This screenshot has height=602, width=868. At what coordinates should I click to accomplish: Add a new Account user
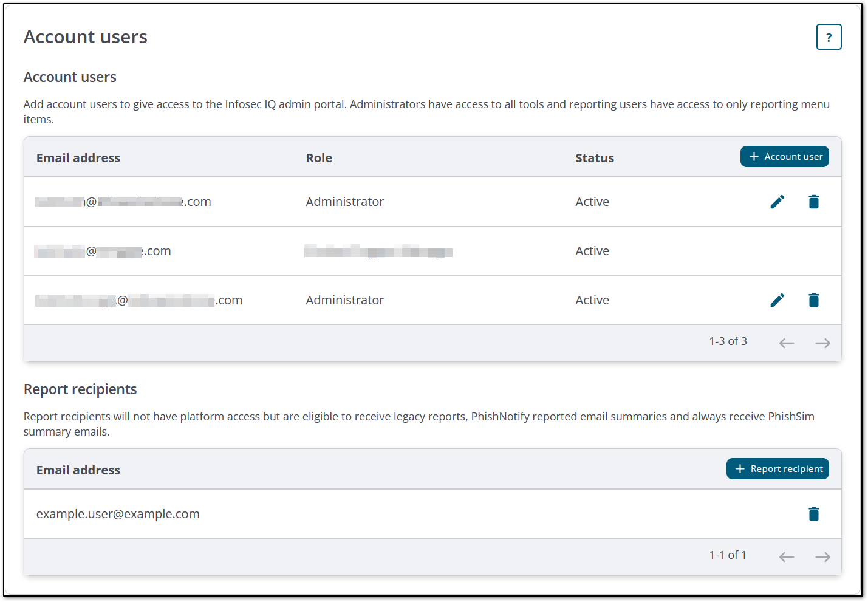(784, 156)
